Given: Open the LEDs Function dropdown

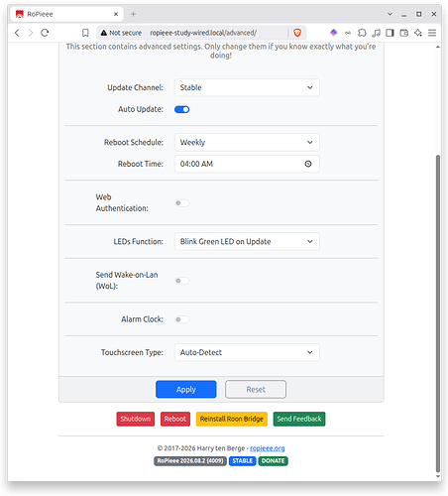Looking at the screenshot, I should point(247,242).
